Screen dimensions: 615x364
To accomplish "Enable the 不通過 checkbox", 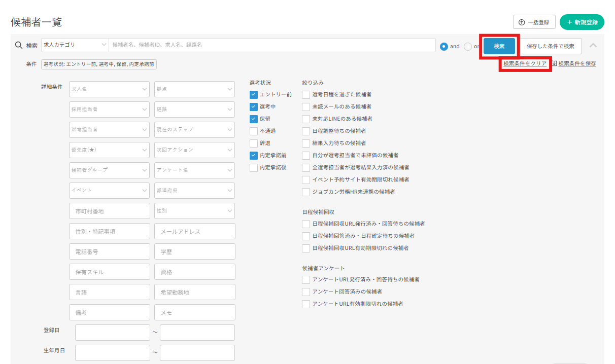I will [x=254, y=131].
